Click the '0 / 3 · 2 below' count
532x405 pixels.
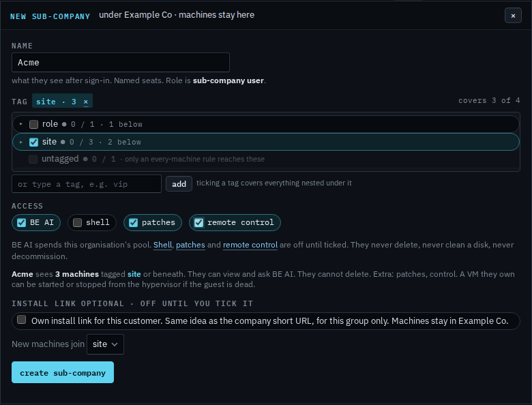(105, 142)
